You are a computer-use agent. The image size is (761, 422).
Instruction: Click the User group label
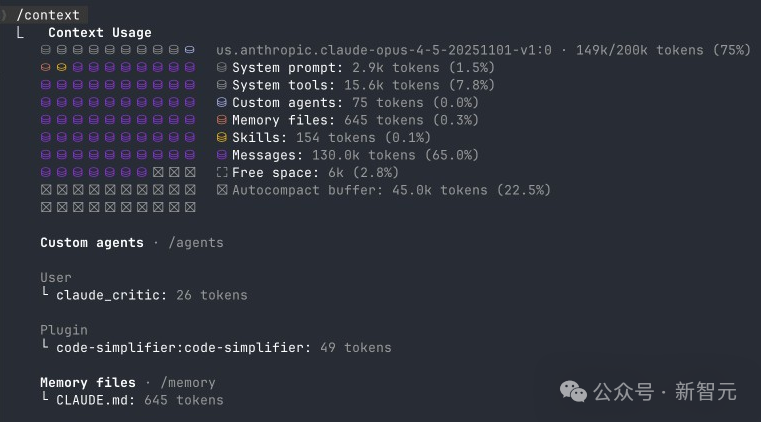click(56, 277)
